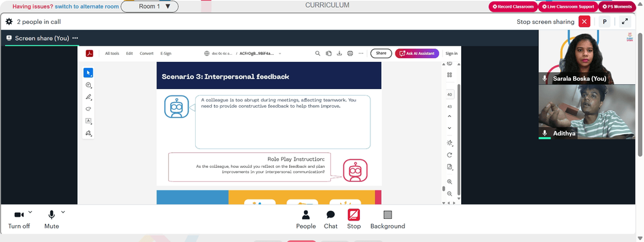
Task: Toggle the Background effects button
Action: click(387, 219)
